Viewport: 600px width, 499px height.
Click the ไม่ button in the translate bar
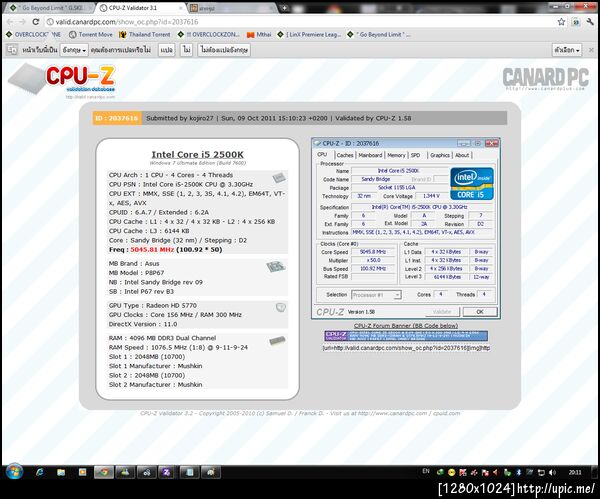(x=186, y=50)
